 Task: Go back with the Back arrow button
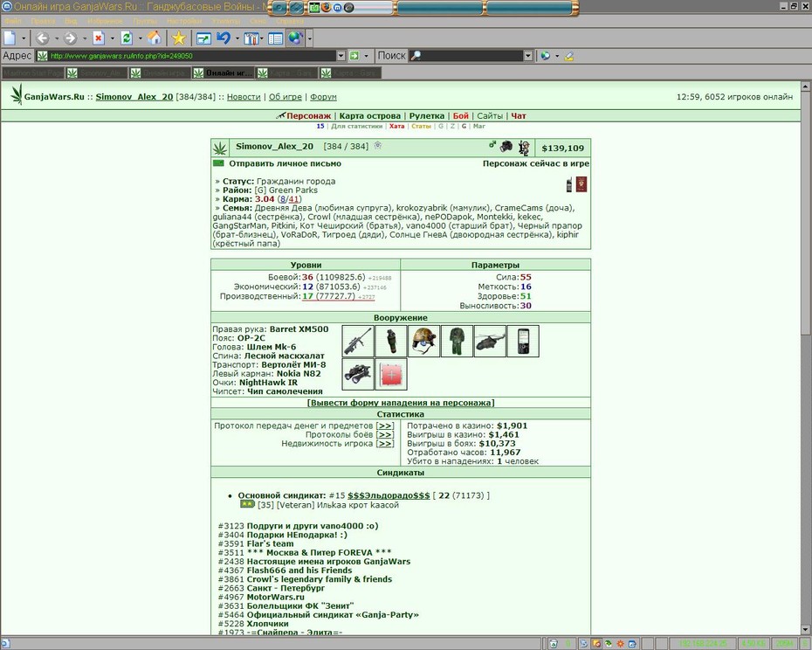coord(43,38)
